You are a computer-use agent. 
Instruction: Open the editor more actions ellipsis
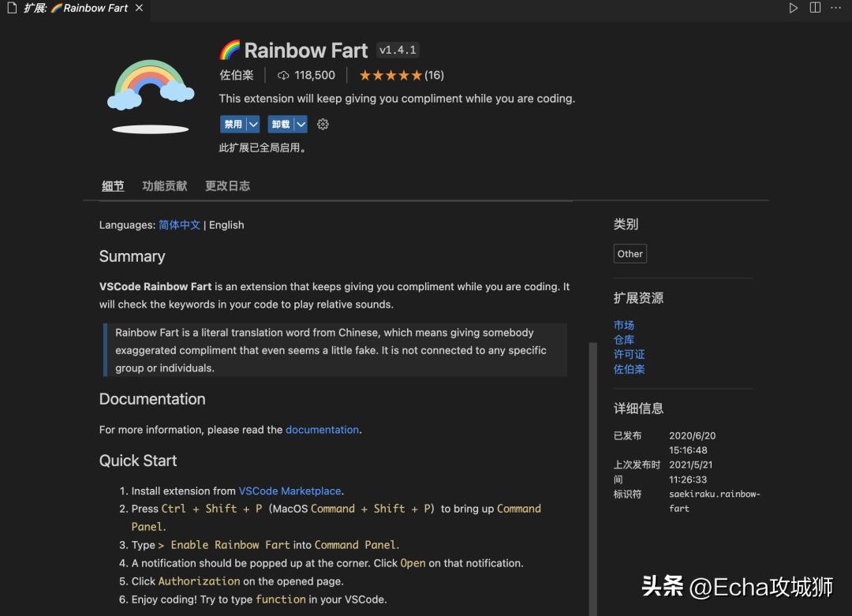pyautogui.click(x=835, y=8)
